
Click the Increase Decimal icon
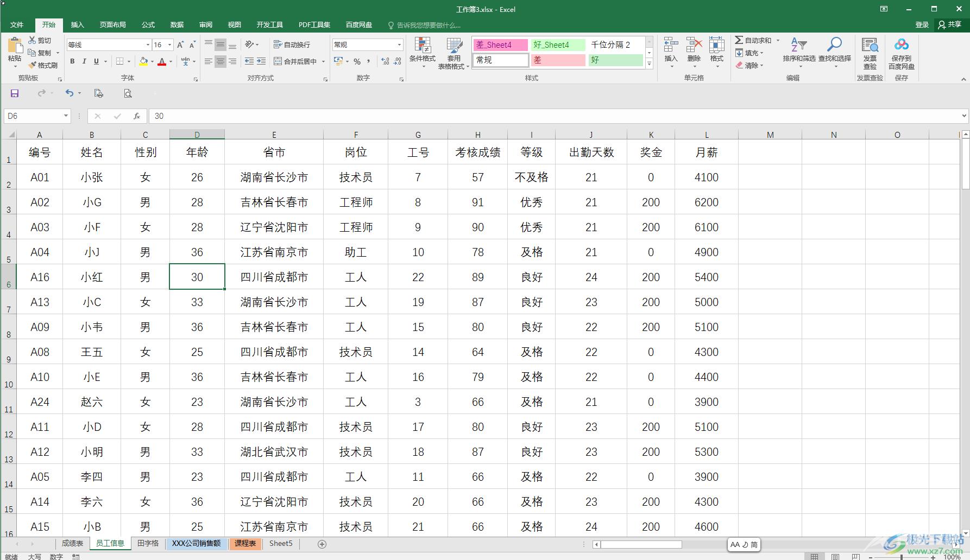[385, 61]
